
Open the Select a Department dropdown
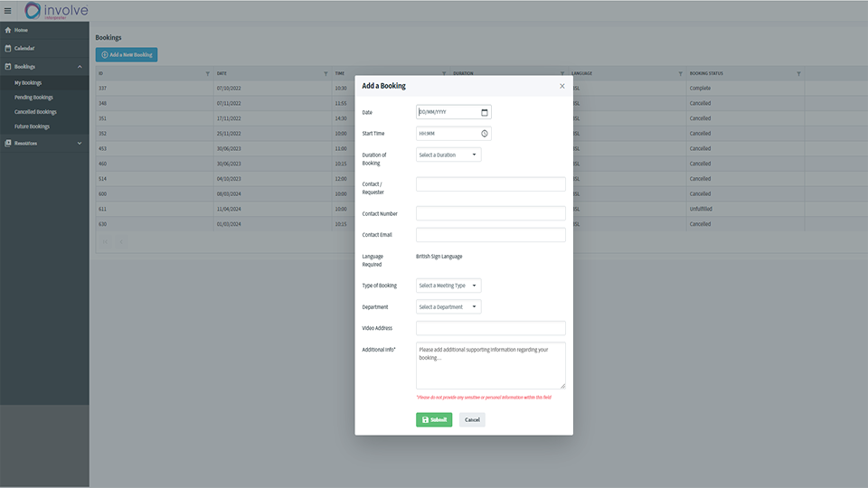[448, 307]
